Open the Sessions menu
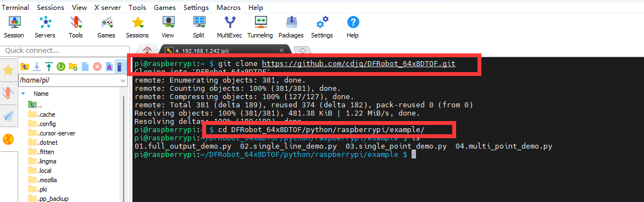Image resolution: width=644 pixels, height=202 pixels. pos(51,7)
